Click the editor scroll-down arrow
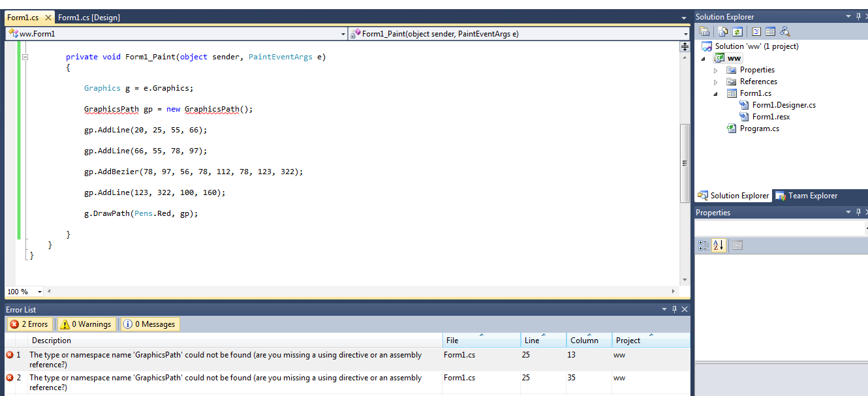868x396 pixels. [685, 280]
